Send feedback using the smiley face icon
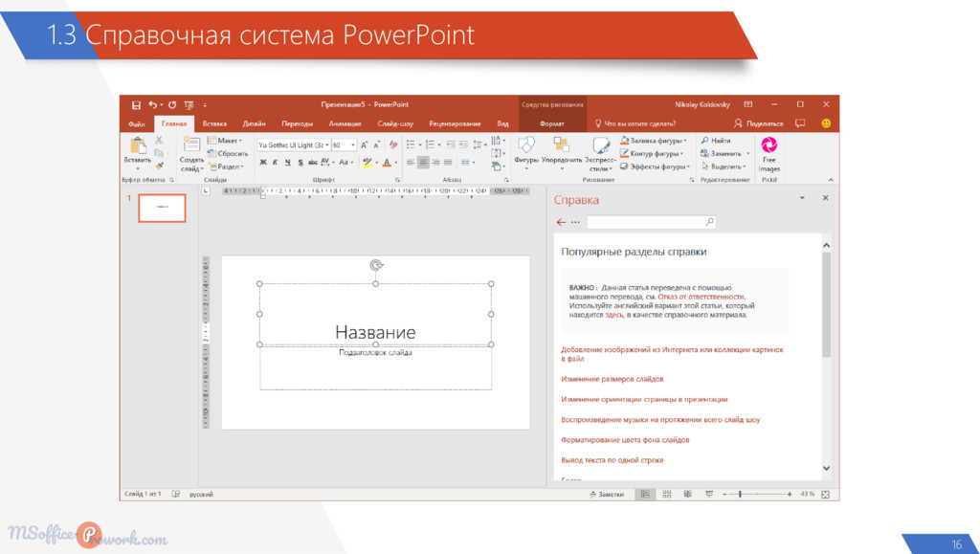The image size is (980, 554). click(x=826, y=123)
